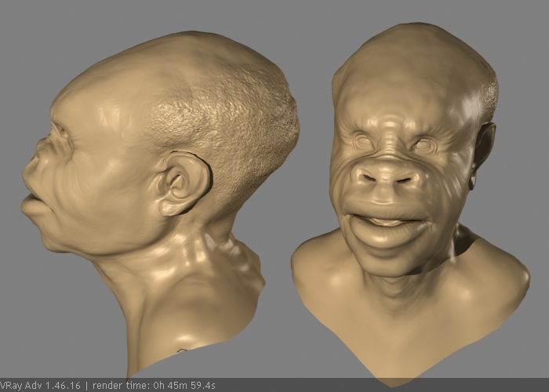
Task: Click the VRay Adv 1.46.16 status text
Action: pyautogui.click(x=40, y=386)
